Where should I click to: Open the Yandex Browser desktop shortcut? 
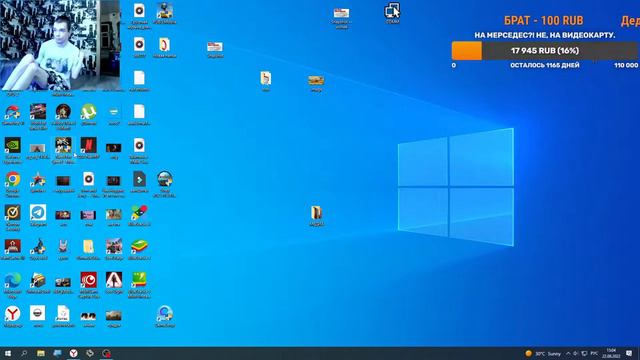click(x=13, y=313)
